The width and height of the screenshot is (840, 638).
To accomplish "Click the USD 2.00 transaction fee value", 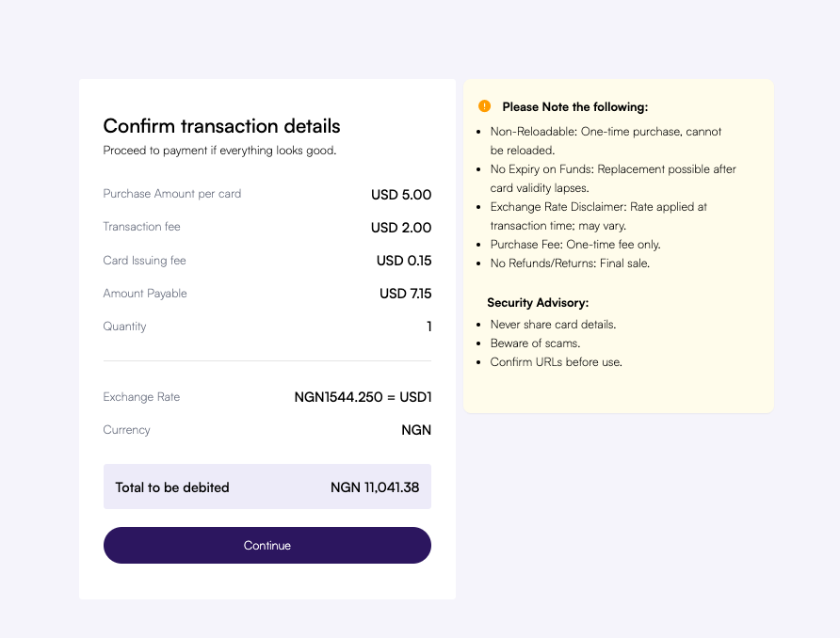I will pyautogui.click(x=403, y=227).
